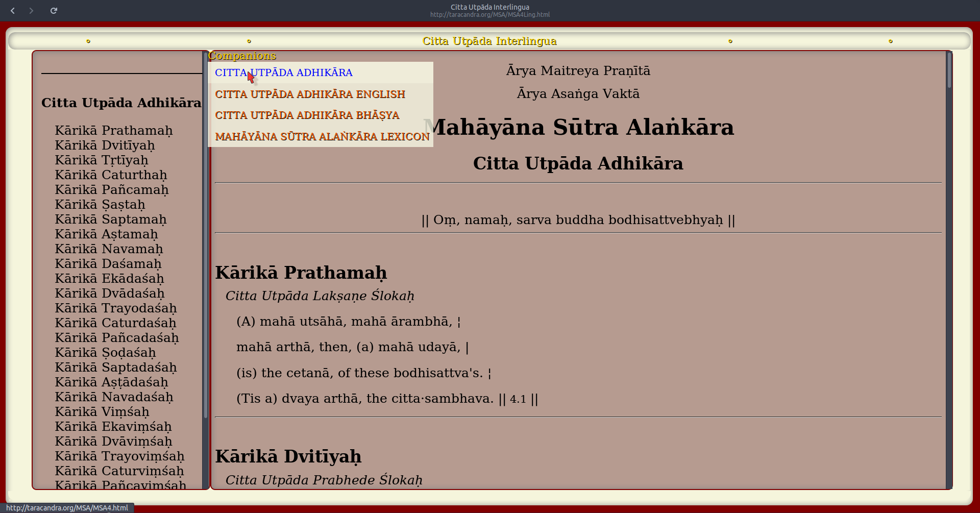980x513 pixels.
Task: Choose Citta Utpāda Adhikāra English menu item
Action: click(310, 94)
